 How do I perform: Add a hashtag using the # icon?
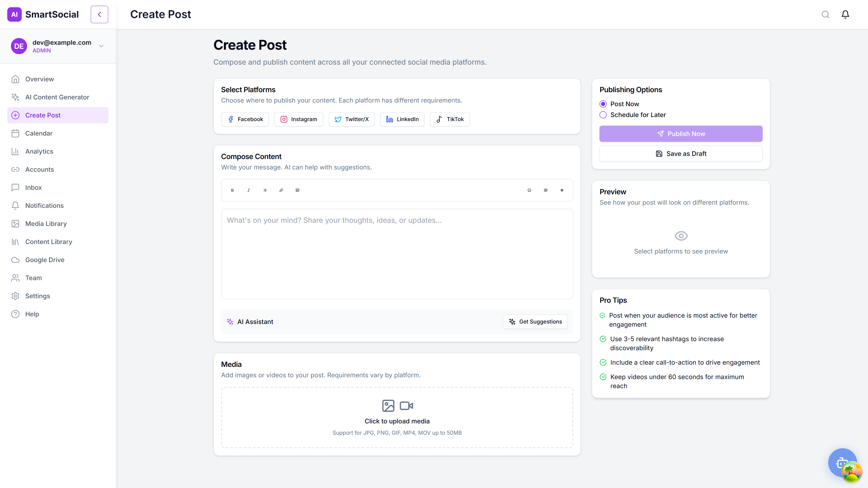[x=562, y=190]
